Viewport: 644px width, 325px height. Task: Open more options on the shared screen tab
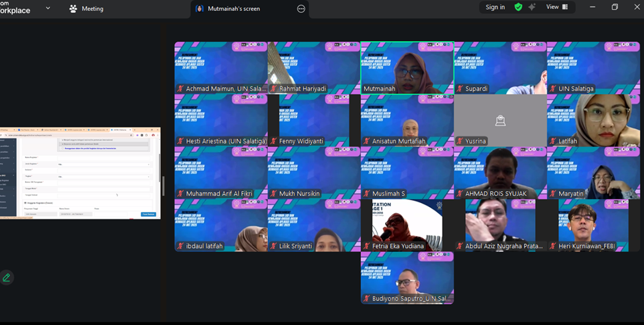(301, 9)
